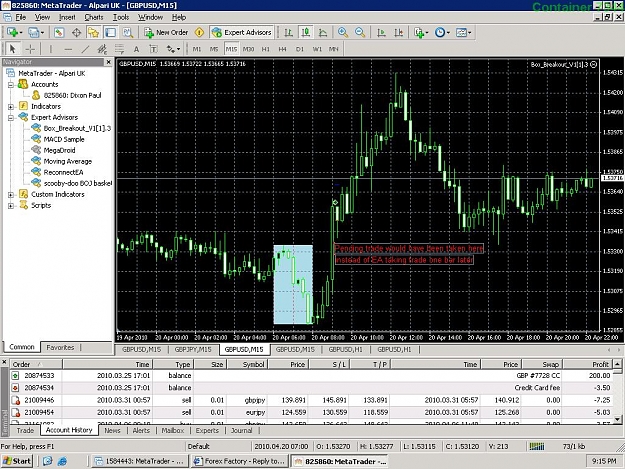625x469 pixels.
Task: Select the trendline tool
Action: (85, 49)
